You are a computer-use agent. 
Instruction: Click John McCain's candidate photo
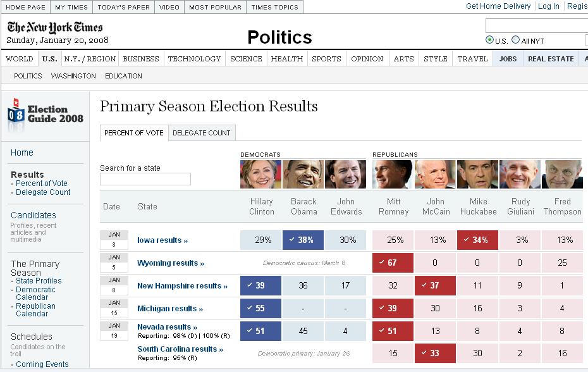435,175
